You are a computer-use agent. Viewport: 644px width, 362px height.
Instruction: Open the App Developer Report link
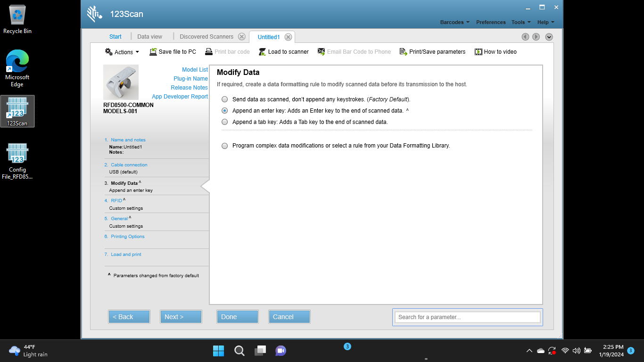[x=180, y=97]
